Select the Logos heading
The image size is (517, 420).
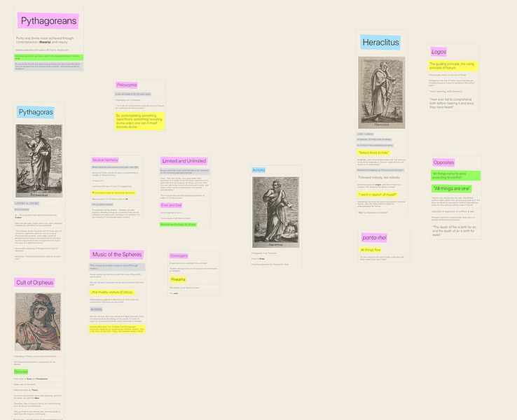tap(439, 52)
